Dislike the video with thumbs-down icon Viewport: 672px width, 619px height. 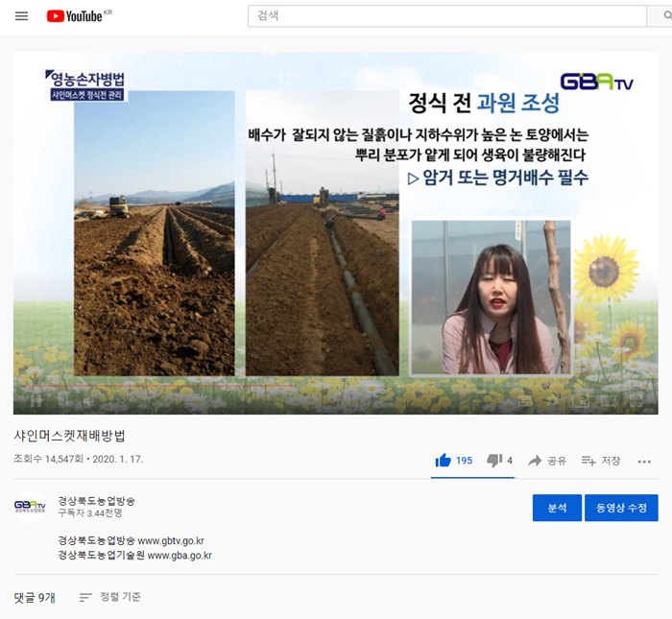pos(494,461)
